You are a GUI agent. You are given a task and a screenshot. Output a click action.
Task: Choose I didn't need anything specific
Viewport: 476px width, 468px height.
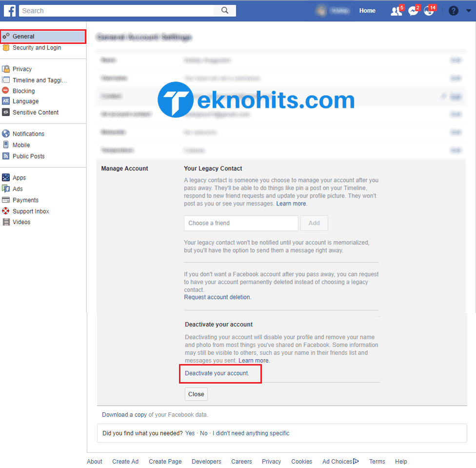coord(251,433)
